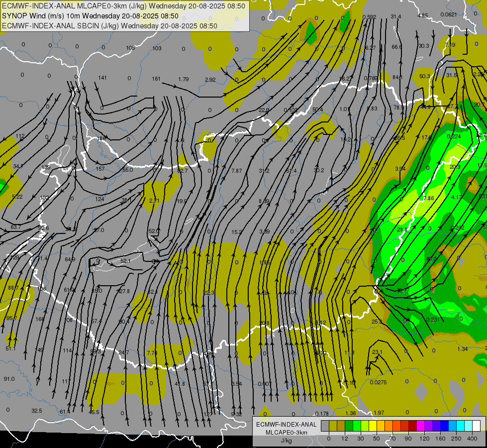Select the SYNOP Wind 10m title line
This screenshot has height=448, width=487.
click(90, 16)
